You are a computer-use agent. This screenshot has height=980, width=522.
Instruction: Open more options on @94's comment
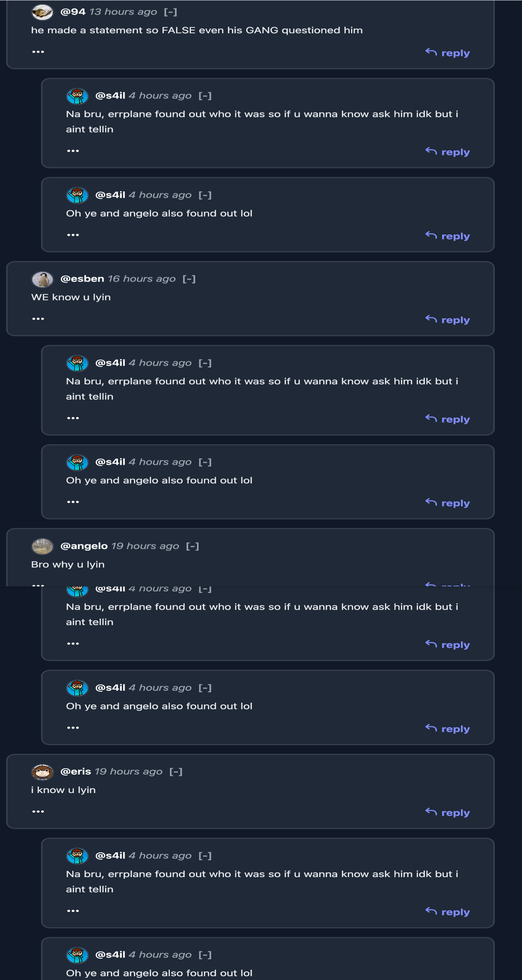click(x=38, y=52)
